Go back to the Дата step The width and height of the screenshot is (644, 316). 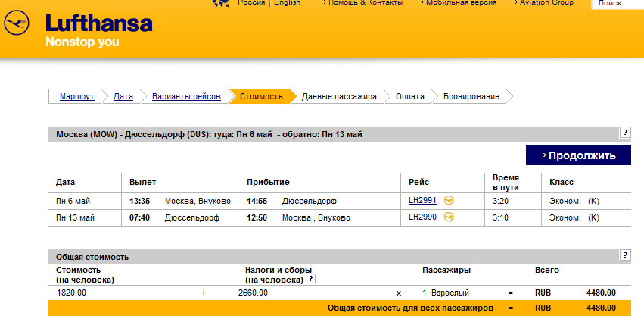tap(123, 97)
